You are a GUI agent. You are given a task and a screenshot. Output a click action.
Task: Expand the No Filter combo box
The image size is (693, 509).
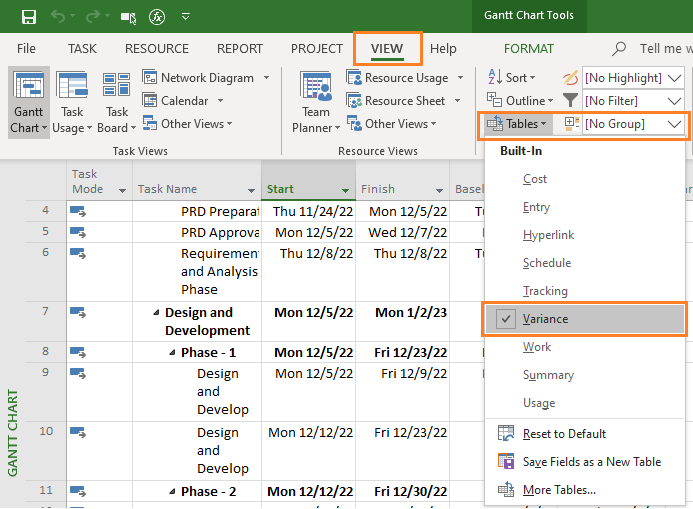click(633, 101)
